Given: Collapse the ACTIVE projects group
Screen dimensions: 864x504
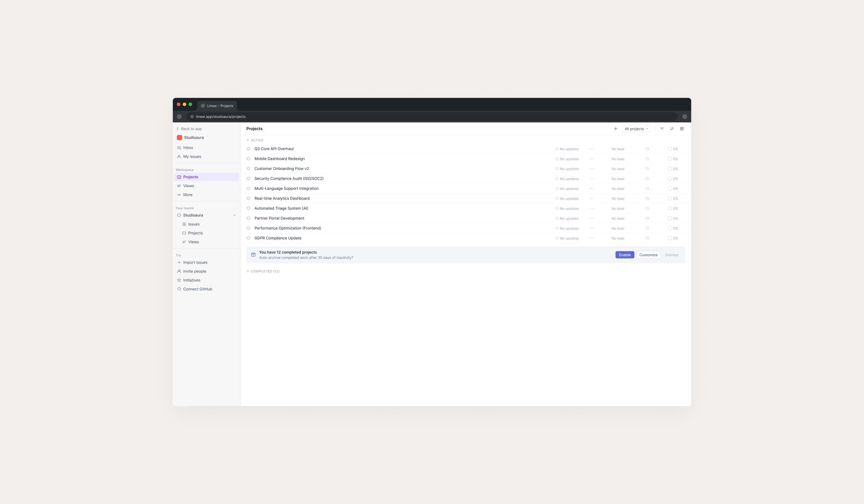Looking at the screenshot, I should [x=248, y=140].
